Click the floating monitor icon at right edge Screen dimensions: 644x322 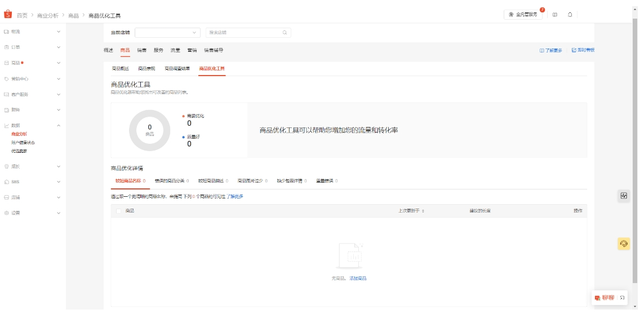tap(624, 196)
